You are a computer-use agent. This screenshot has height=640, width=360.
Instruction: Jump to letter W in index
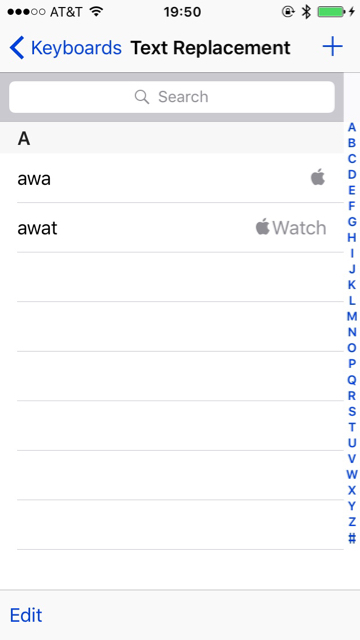click(351, 474)
